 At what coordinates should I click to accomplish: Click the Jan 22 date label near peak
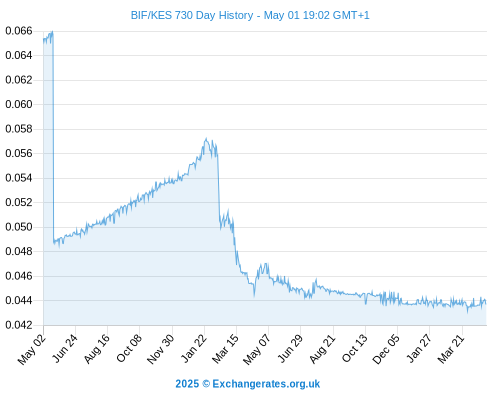click(194, 348)
